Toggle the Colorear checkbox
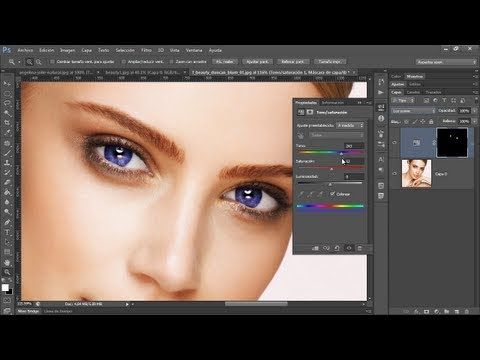This screenshot has height=360, width=480. pyautogui.click(x=332, y=194)
